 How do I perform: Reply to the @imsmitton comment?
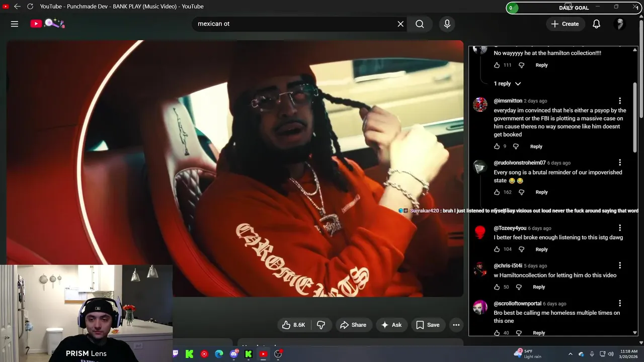(x=536, y=146)
